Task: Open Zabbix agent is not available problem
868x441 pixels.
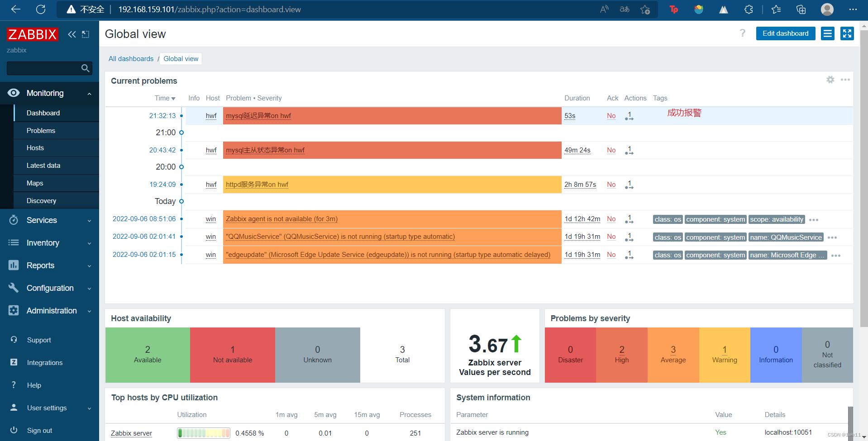Action: coord(281,219)
